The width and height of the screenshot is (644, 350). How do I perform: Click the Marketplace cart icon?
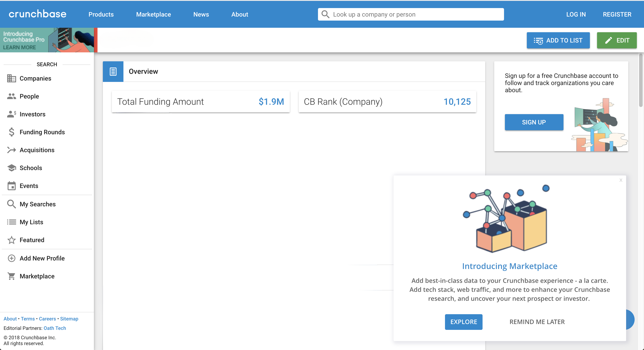pyautogui.click(x=11, y=276)
